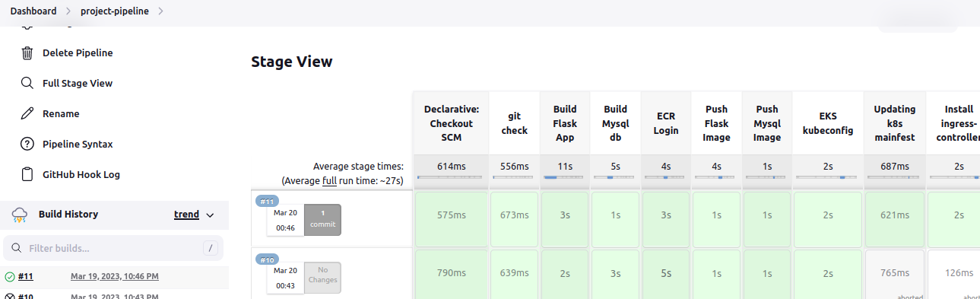
Task: Click the slash shortcut icon in filter box
Action: (x=211, y=248)
